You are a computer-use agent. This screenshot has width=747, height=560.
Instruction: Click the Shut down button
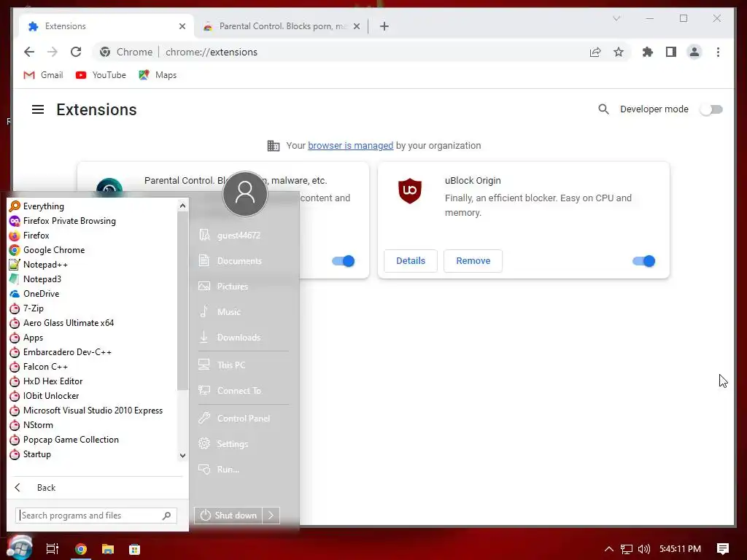point(228,516)
